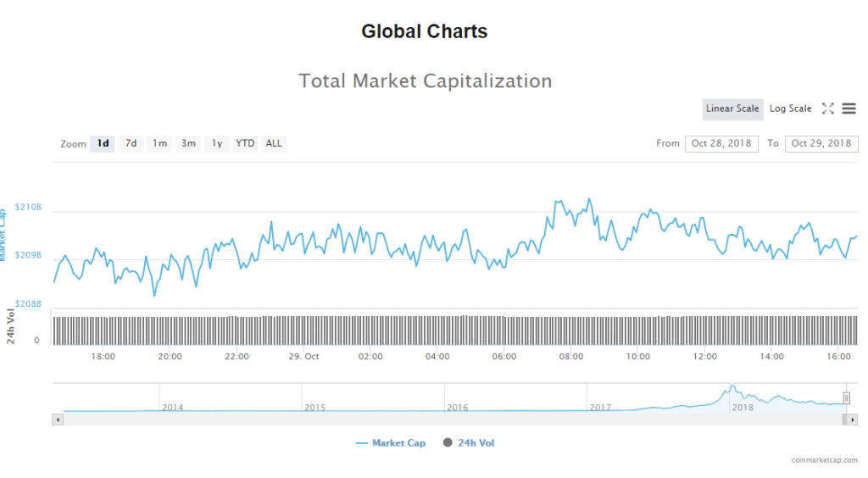Click the navigator range handle

[x=846, y=398]
